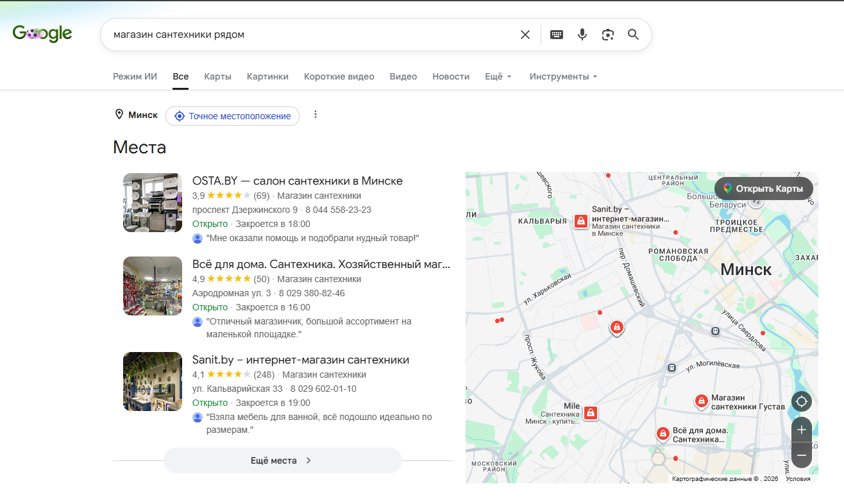Screen dimensions: 844x504
Task: Start voice search with microphone icon
Action: click(x=582, y=35)
